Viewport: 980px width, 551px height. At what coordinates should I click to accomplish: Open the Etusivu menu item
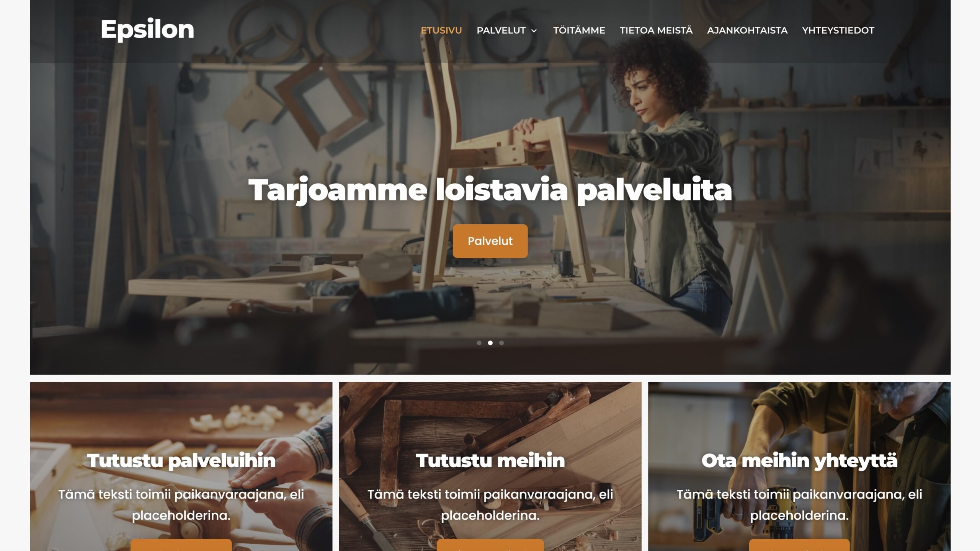pyautogui.click(x=441, y=30)
